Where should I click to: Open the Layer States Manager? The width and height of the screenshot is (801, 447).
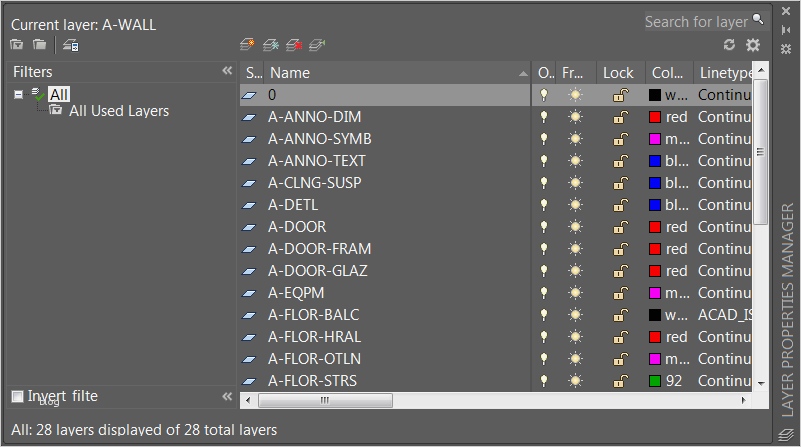[x=70, y=45]
